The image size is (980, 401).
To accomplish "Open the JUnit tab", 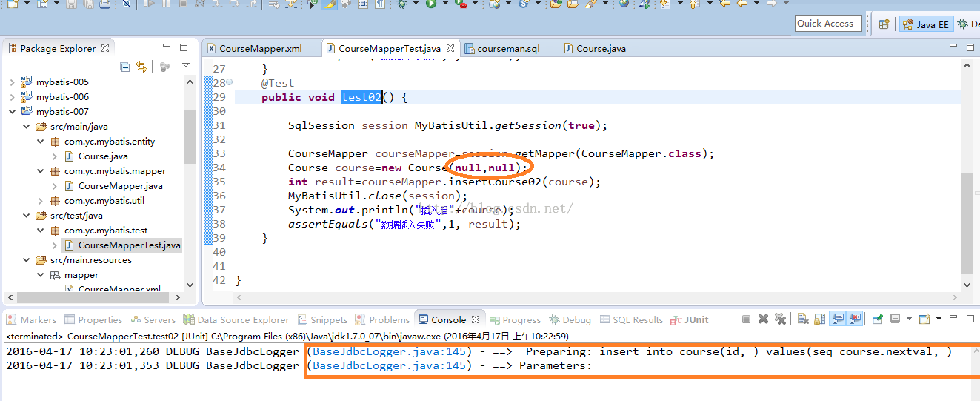I will click(x=690, y=319).
